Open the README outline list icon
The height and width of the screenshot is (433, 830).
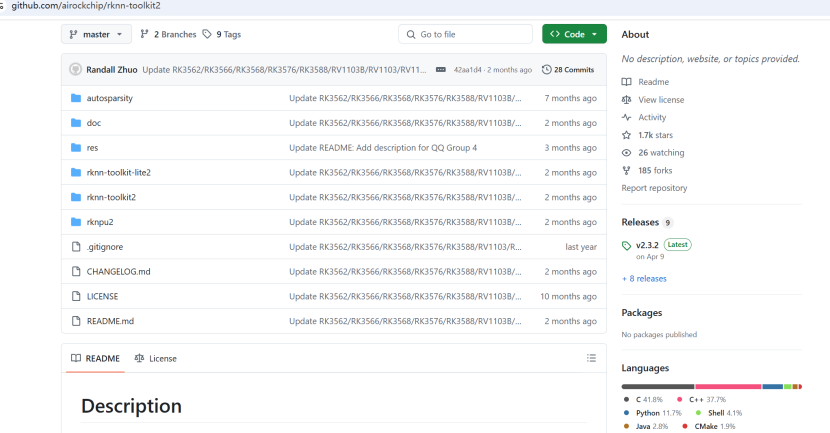[591, 358]
